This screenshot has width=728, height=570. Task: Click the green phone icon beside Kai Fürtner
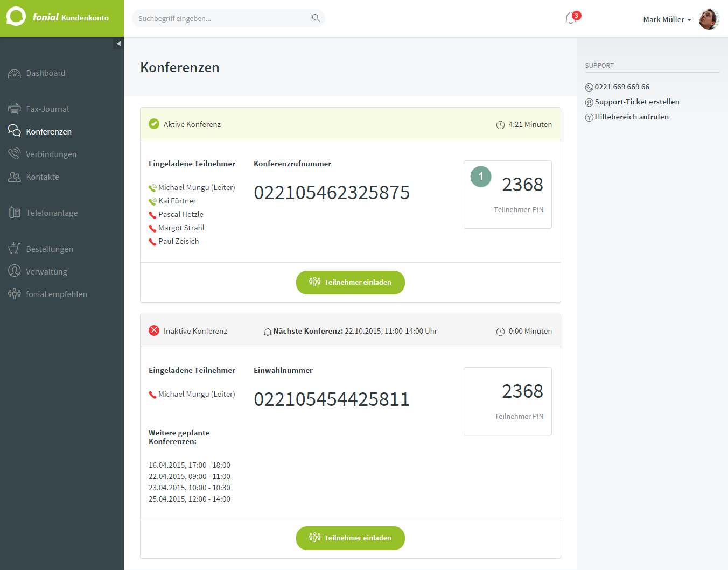[x=152, y=201]
